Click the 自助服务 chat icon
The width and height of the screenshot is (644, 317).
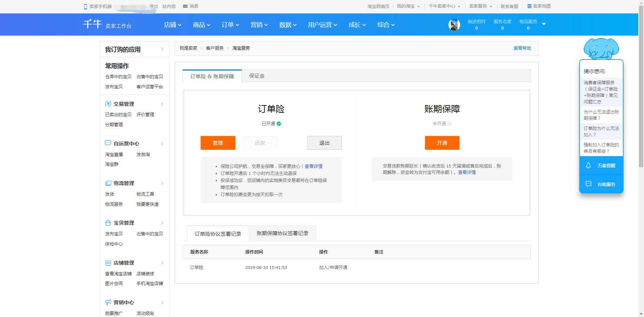[588, 184]
